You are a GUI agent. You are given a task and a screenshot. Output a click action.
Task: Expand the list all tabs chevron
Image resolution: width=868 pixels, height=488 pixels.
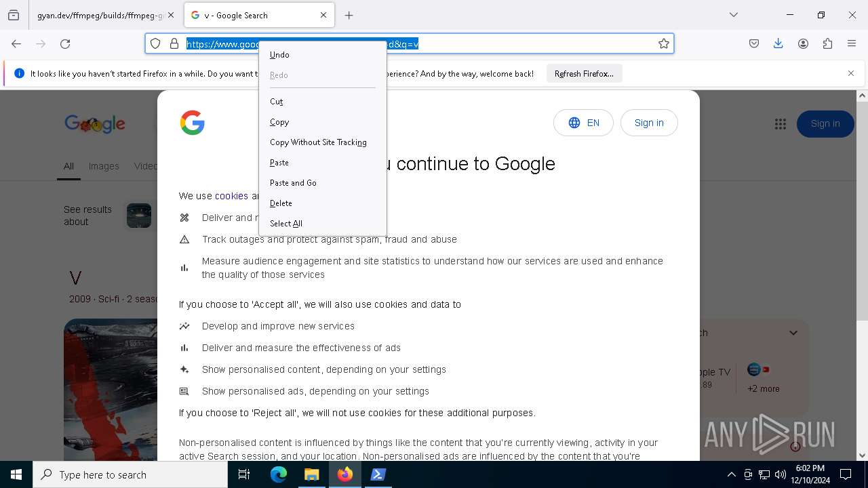coord(734,15)
